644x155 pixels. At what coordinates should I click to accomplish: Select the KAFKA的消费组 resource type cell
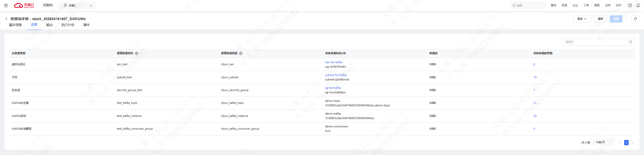tap(22, 129)
